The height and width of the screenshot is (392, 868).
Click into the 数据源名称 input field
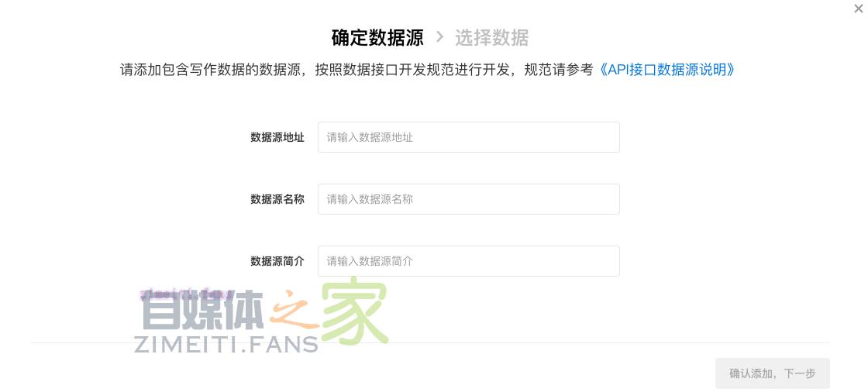click(468, 199)
